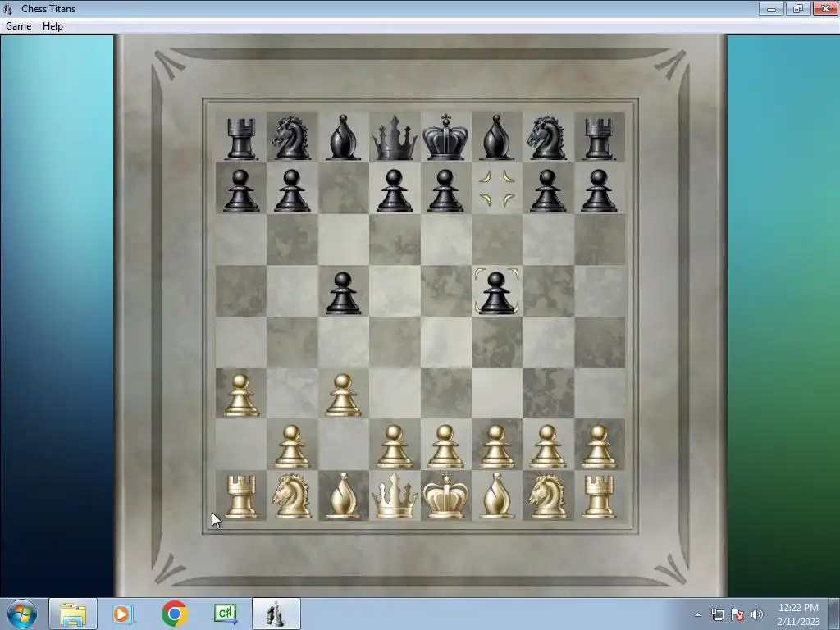Viewport: 840px width, 630px height.
Task: Select the black pawn on d7
Action: click(x=395, y=190)
